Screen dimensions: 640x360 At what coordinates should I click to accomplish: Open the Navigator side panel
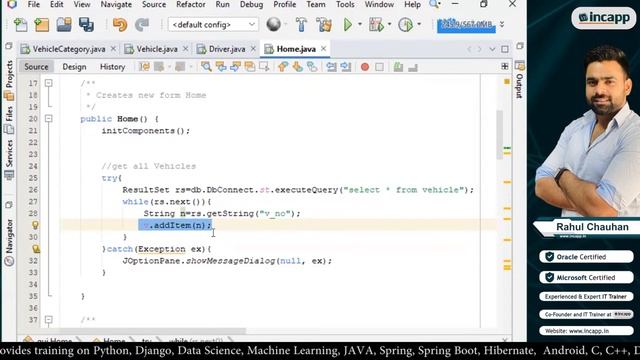pos(9,243)
